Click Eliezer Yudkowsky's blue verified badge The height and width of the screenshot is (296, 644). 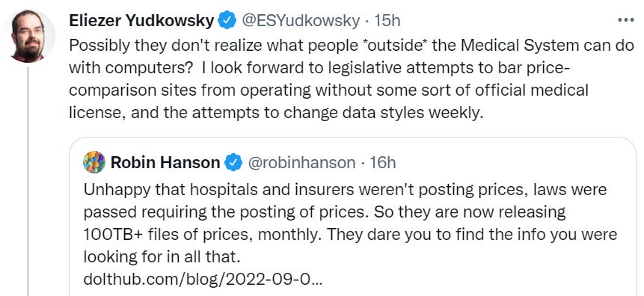[227, 20]
